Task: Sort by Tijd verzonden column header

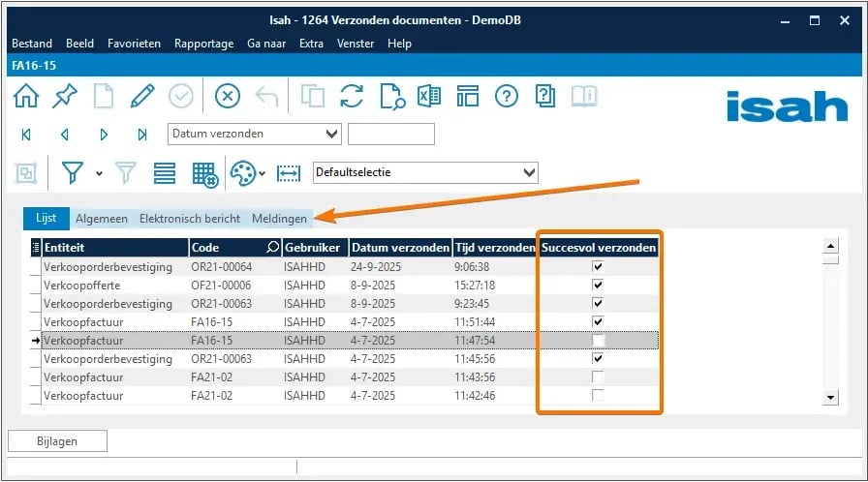Action: [x=495, y=247]
